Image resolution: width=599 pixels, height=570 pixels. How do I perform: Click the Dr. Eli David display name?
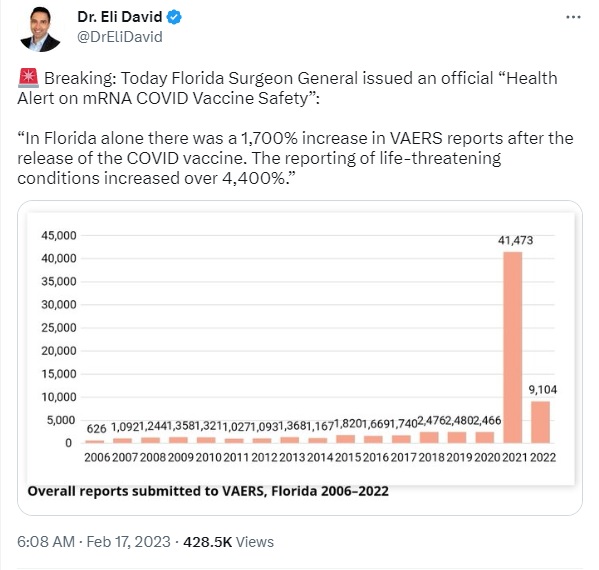point(120,17)
